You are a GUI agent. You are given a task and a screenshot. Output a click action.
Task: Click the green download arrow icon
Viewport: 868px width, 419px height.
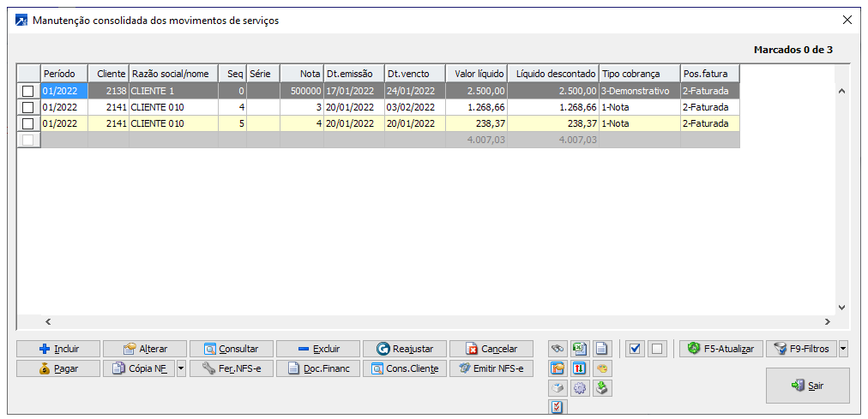[602, 388]
